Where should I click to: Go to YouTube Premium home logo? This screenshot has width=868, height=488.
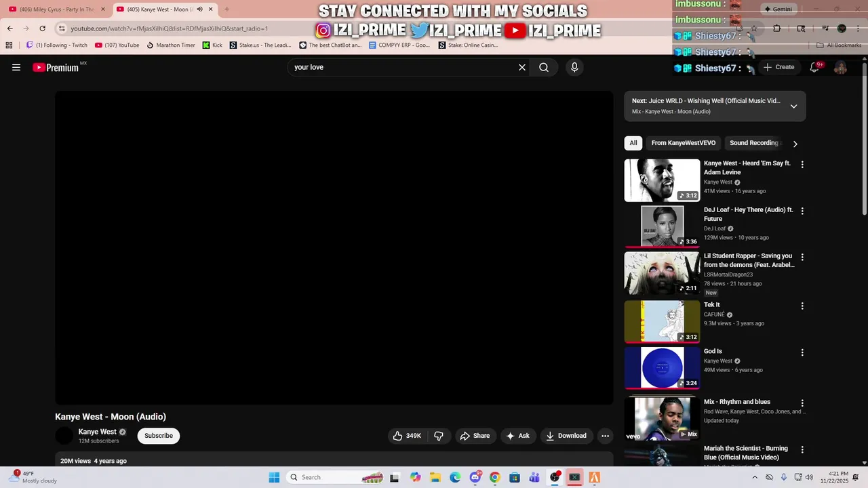[56, 67]
